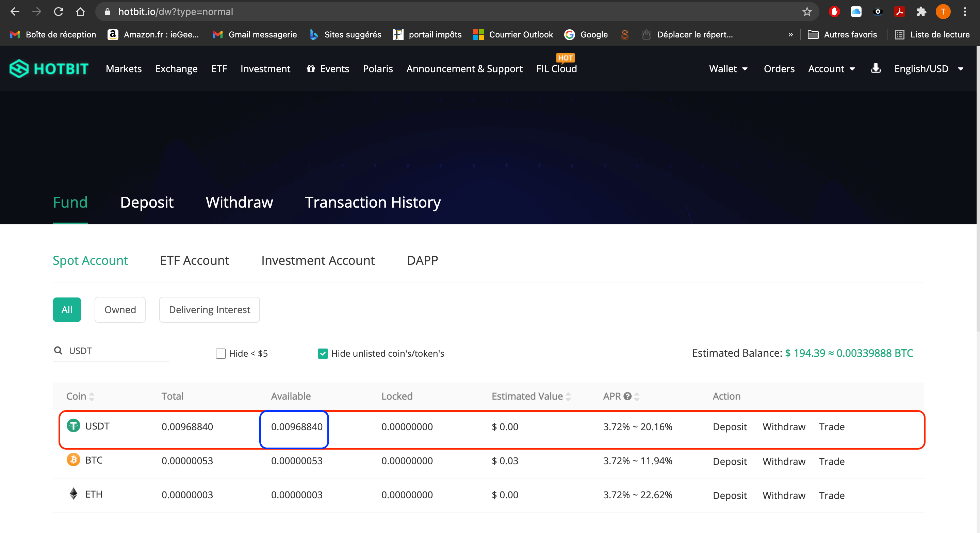Click the app download icon in header

pos(876,68)
